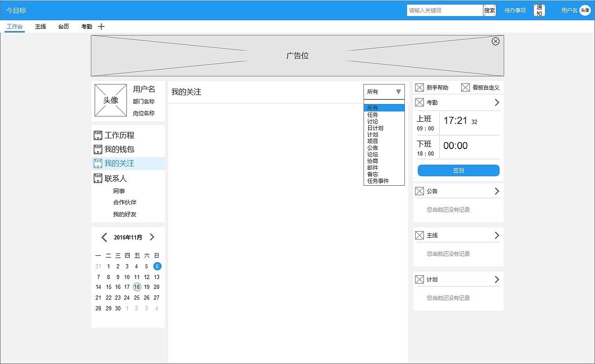Click the 通知 notification icon
The height and width of the screenshot is (364, 595).
coord(539,10)
